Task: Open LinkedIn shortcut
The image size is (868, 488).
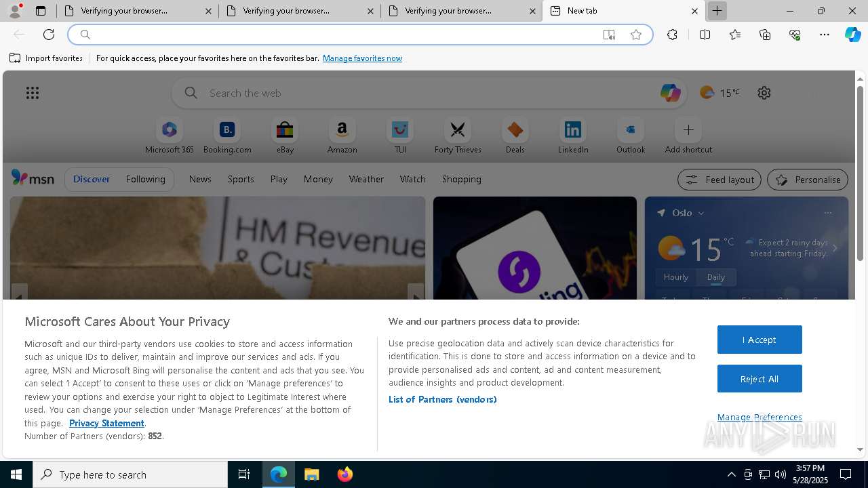Action: (x=573, y=136)
